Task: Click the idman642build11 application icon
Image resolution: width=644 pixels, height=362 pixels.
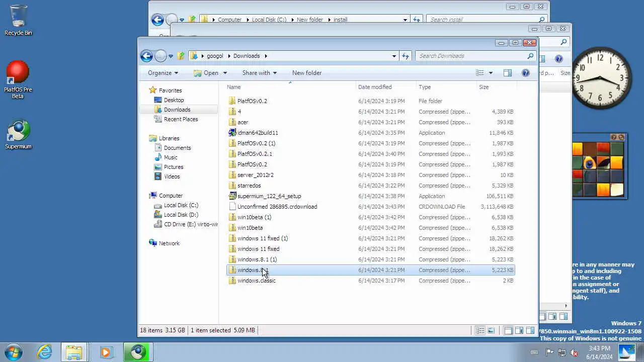Action: 232,133
